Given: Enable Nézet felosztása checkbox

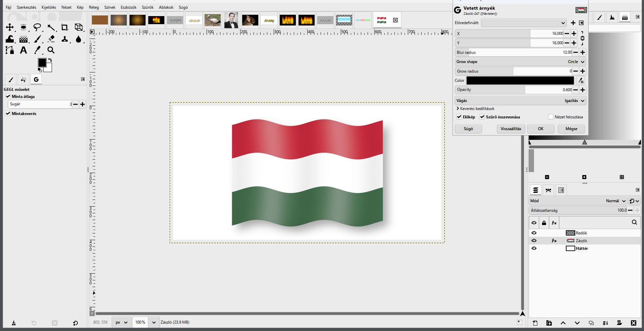Looking at the screenshot, I should (550, 117).
